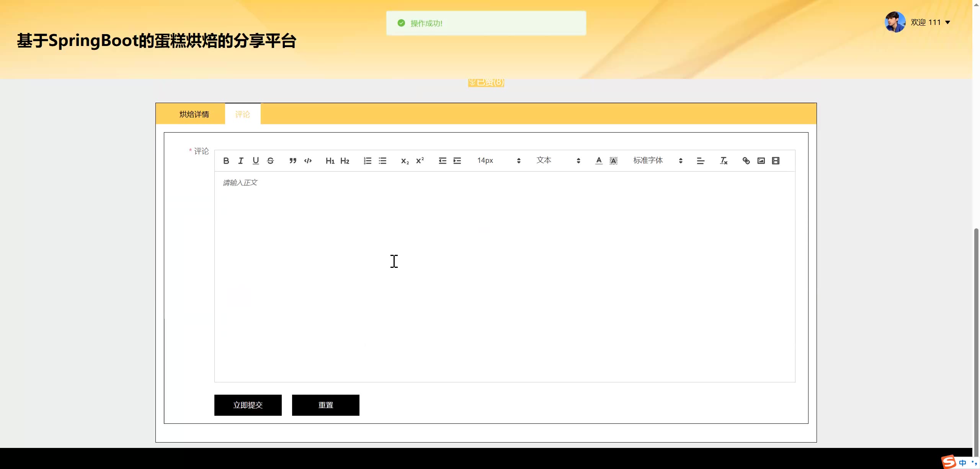Toggle italic formatting in editor

click(x=241, y=161)
